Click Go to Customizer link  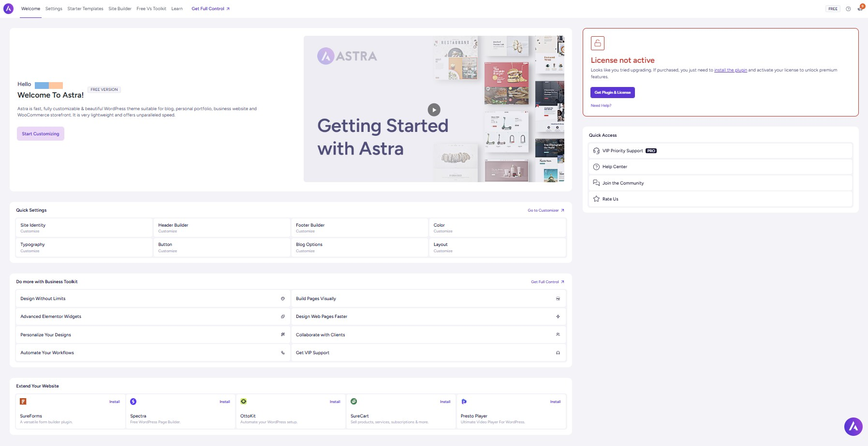click(x=546, y=210)
